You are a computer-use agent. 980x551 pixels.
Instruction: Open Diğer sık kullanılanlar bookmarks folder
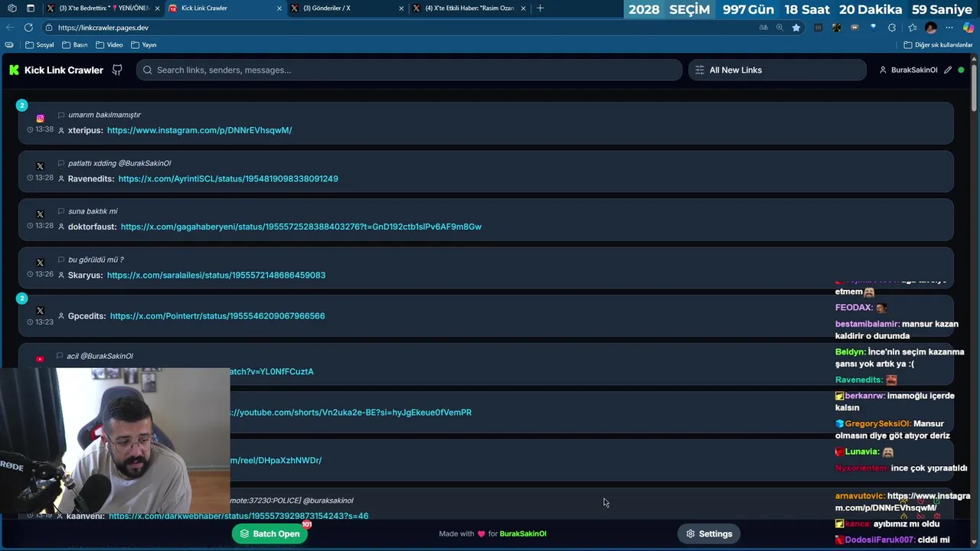938,45
